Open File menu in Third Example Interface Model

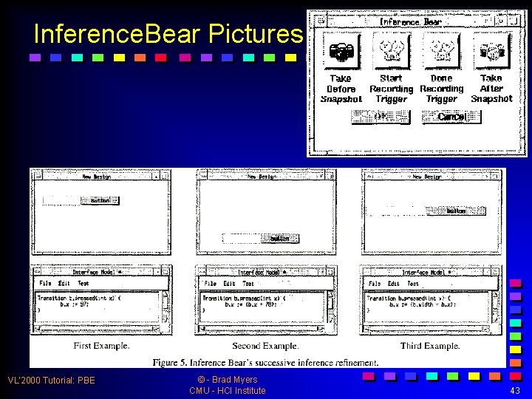(x=375, y=283)
